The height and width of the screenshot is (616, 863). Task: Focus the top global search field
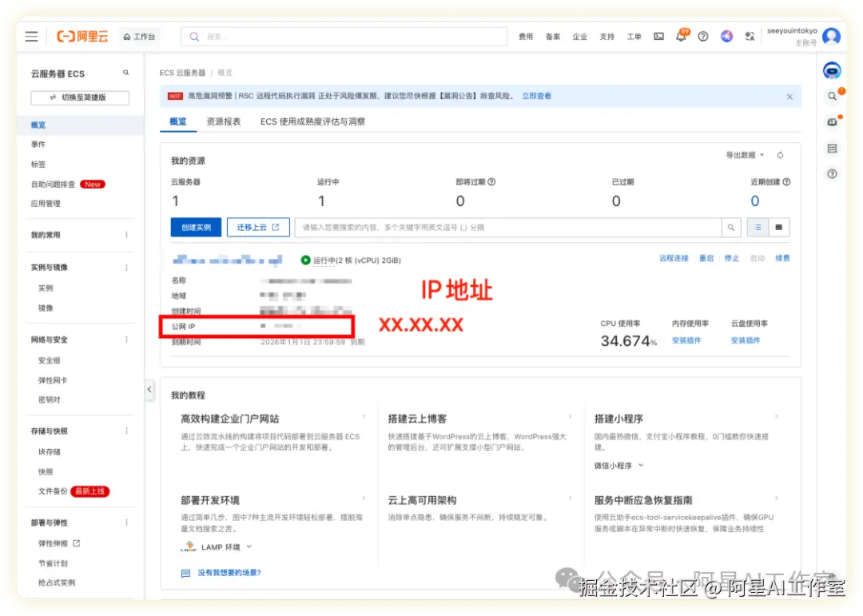(344, 36)
